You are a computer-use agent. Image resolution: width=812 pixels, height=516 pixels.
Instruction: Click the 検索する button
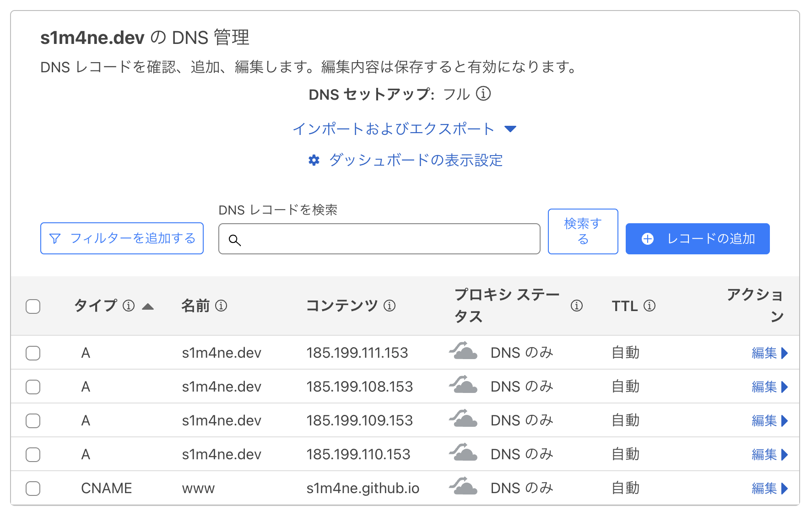coord(583,231)
